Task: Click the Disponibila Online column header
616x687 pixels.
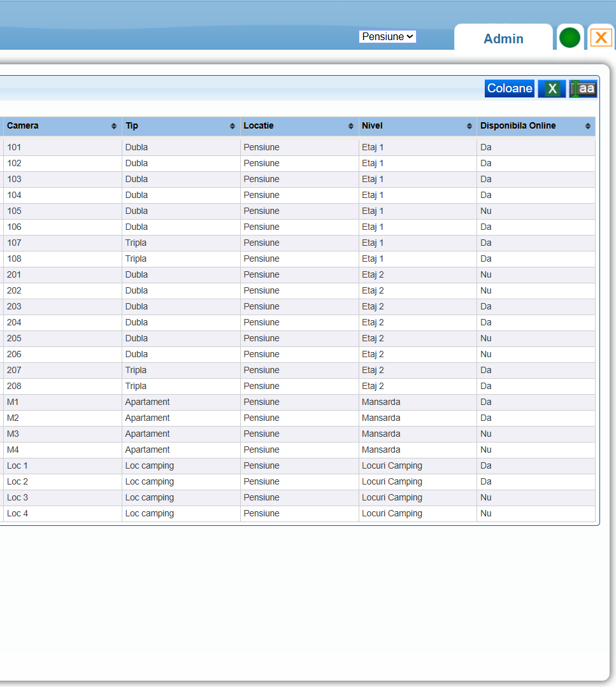Action: coord(518,126)
